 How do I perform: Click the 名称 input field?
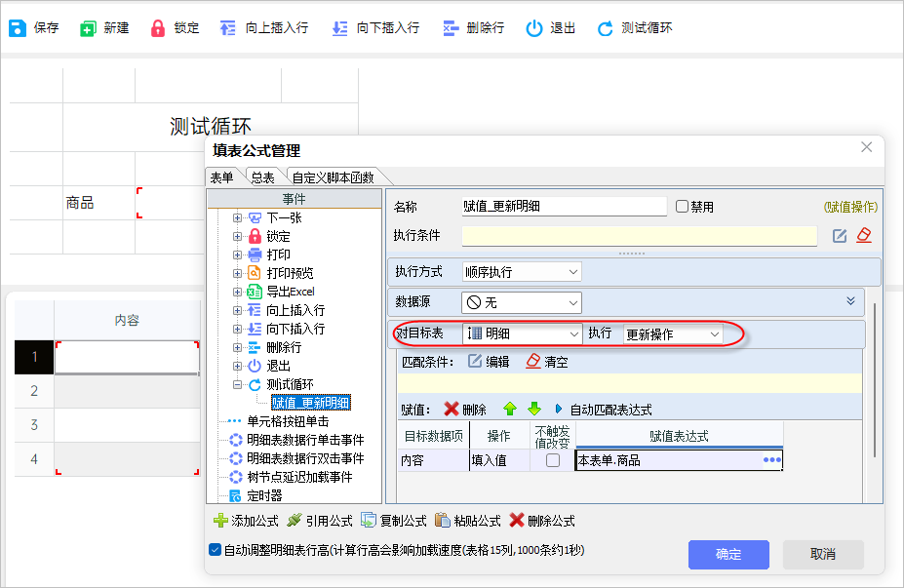coord(564,207)
